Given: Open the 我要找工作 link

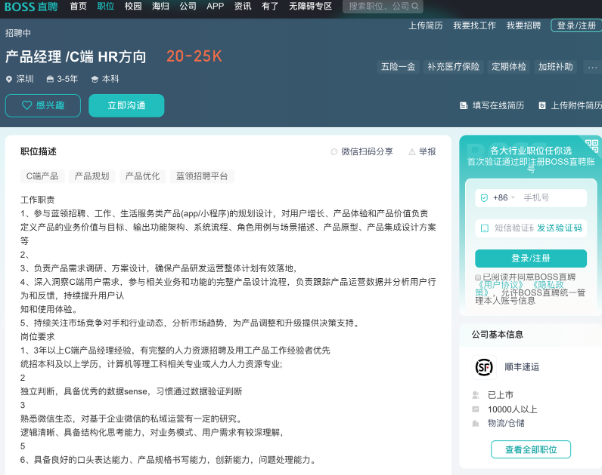Looking at the screenshot, I should coord(475,25).
